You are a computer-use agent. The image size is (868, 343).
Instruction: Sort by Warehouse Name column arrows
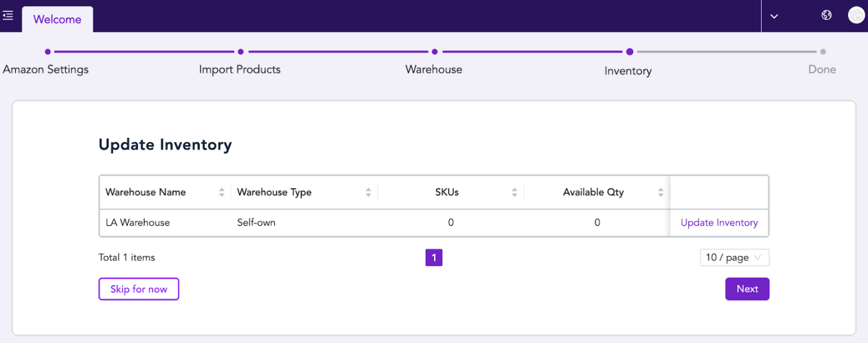(222, 192)
